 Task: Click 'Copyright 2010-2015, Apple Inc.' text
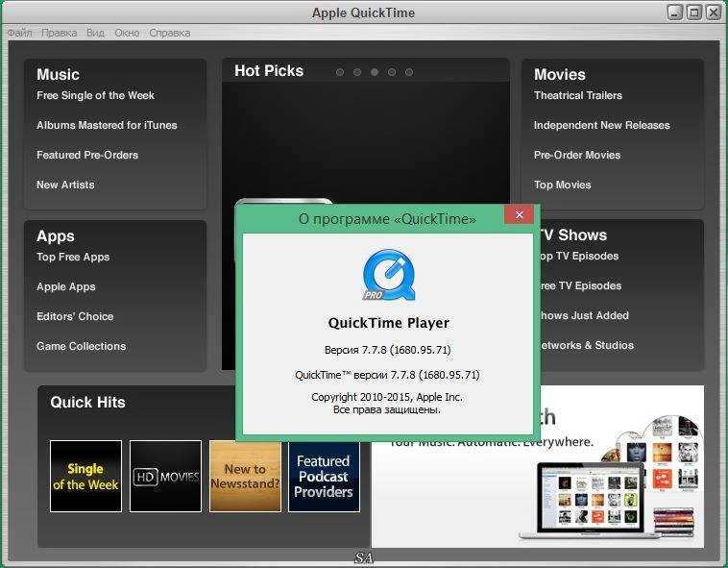pos(387,397)
